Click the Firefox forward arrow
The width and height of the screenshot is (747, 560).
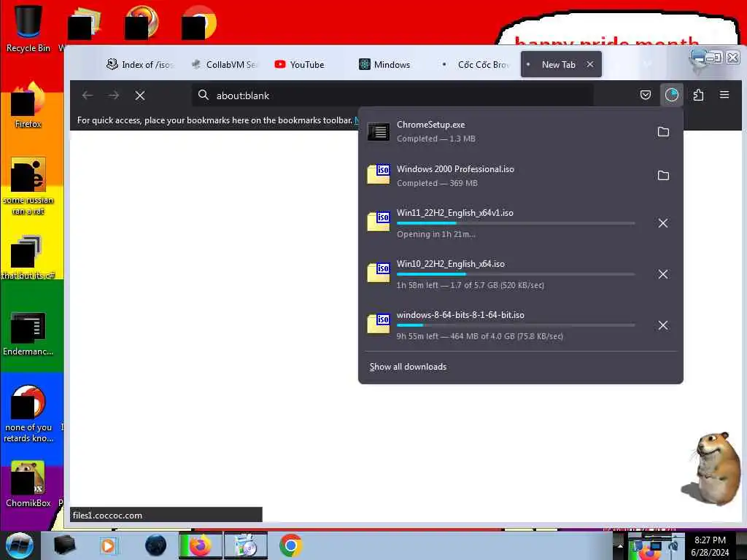[113, 96]
